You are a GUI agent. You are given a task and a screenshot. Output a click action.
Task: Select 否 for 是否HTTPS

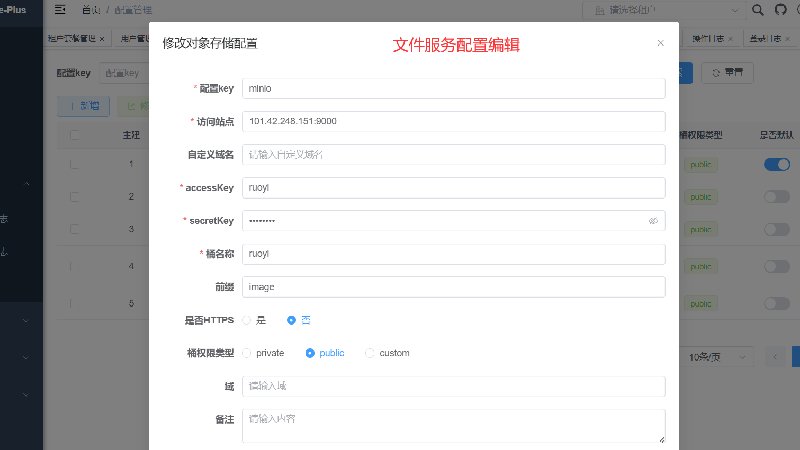coord(298,320)
